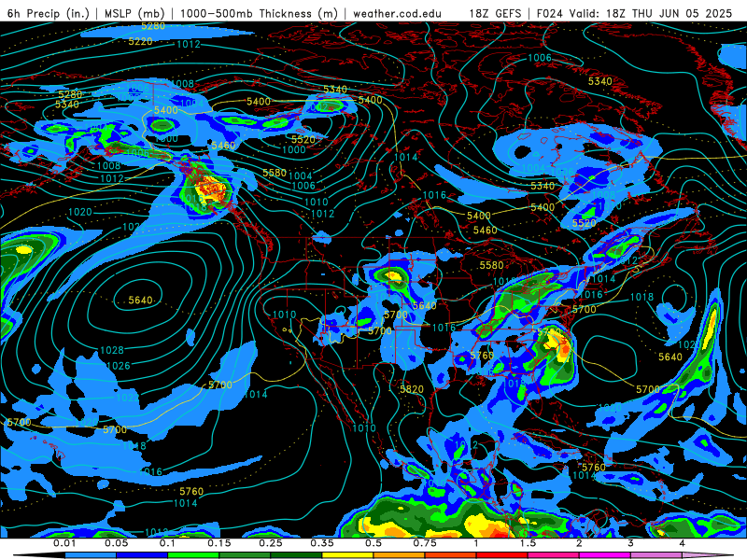Click the '1.5' legend scale value

[x=528, y=543]
